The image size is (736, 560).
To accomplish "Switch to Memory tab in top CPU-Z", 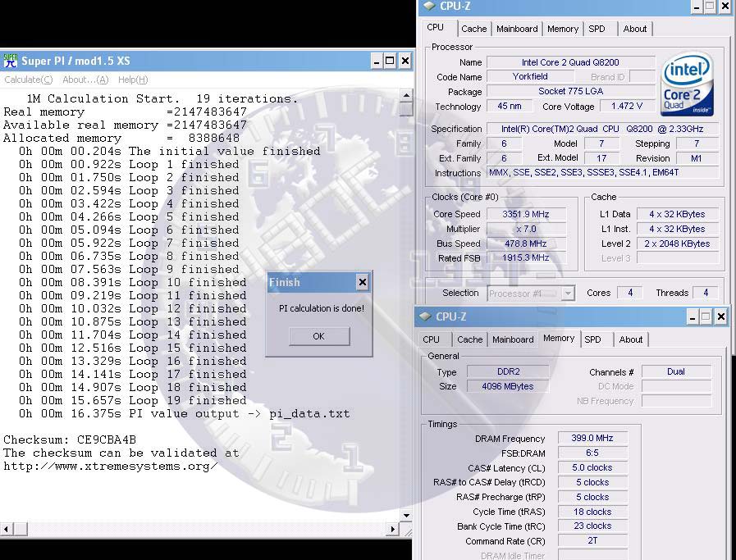I will (562, 29).
